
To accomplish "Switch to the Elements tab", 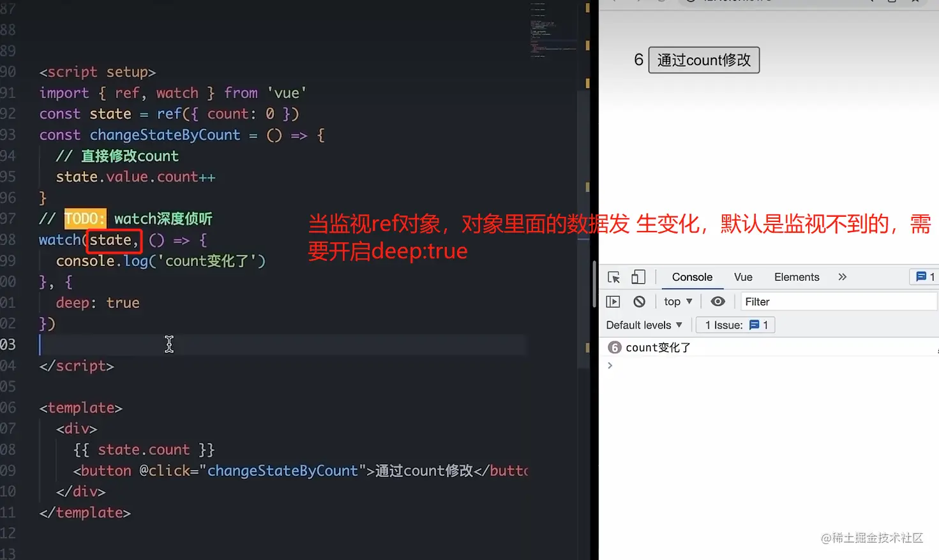I will [x=797, y=277].
